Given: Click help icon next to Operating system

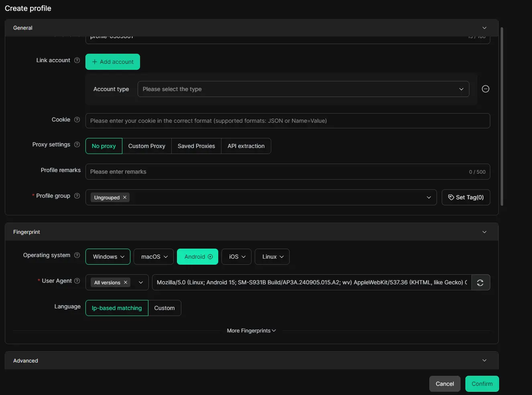Looking at the screenshot, I should pos(77,255).
